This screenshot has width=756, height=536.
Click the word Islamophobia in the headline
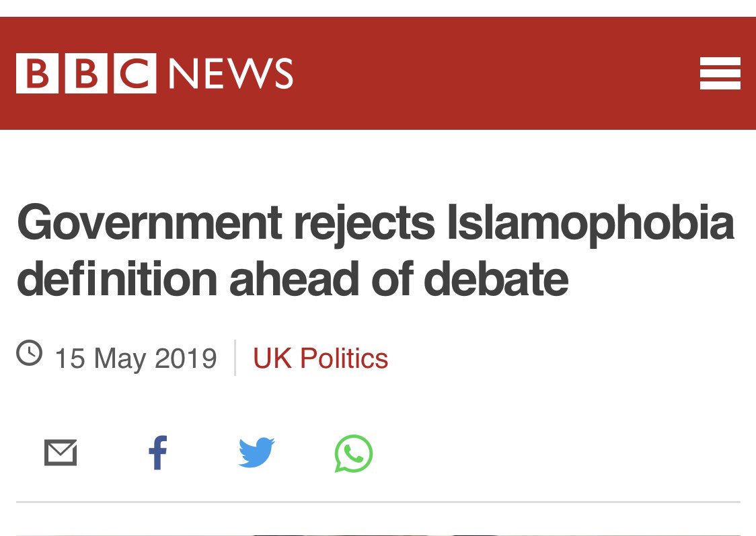pos(591,224)
